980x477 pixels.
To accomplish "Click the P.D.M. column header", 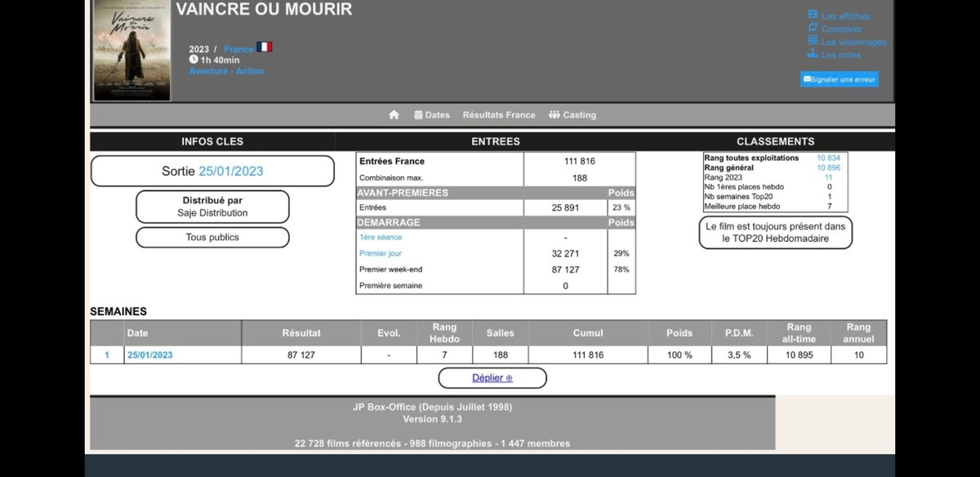I will 738,333.
